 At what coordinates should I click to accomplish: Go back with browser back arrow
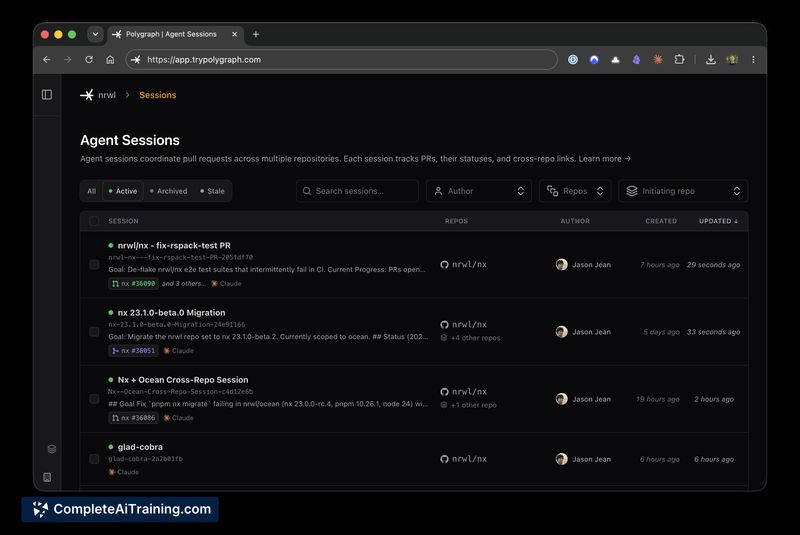(x=47, y=60)
